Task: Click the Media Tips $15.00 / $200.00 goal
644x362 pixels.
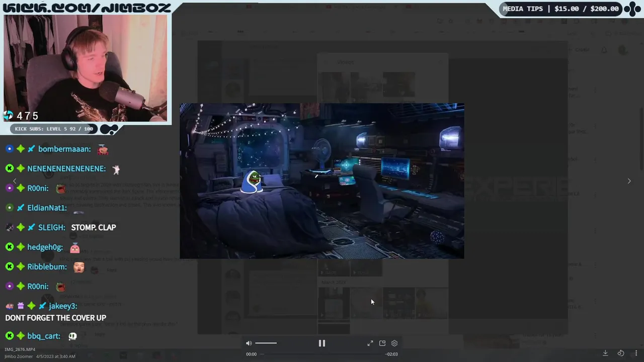Action: pyautogui.click(x=561, y=9)
